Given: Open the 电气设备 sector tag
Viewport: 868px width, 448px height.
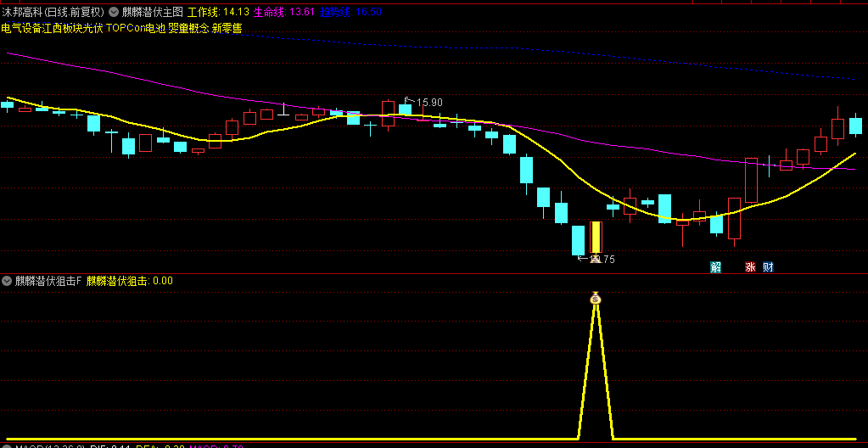Looking at the screenshot, I should click(22, 28).
